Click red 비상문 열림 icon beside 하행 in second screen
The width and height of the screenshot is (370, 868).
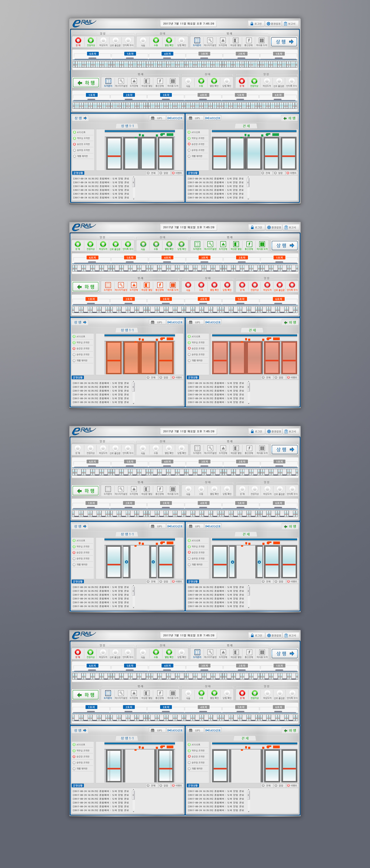[147, 285]
